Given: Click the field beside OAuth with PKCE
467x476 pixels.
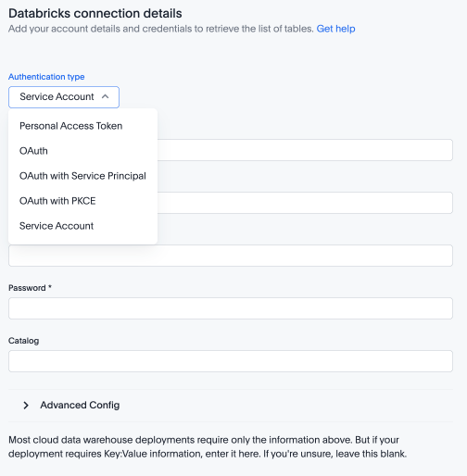Looking at the screenshot, I should coord(305,203).
